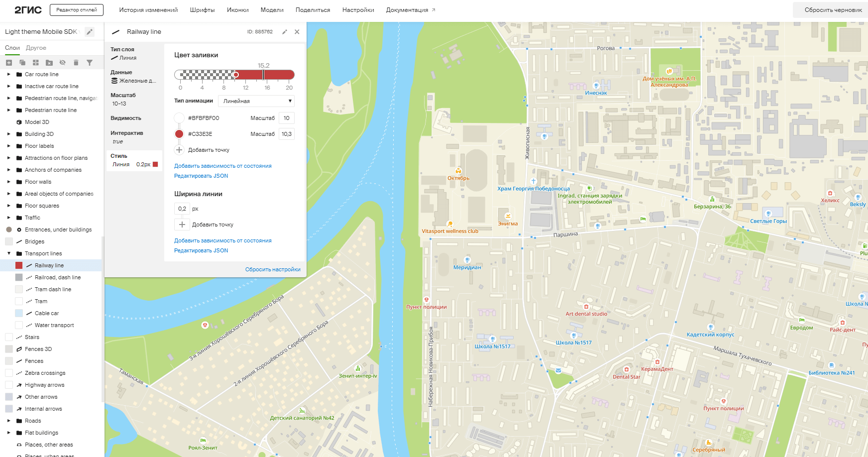868x457 pixels.
Task: Click the plus icon for adding color point
Action: tap(179, 150)
